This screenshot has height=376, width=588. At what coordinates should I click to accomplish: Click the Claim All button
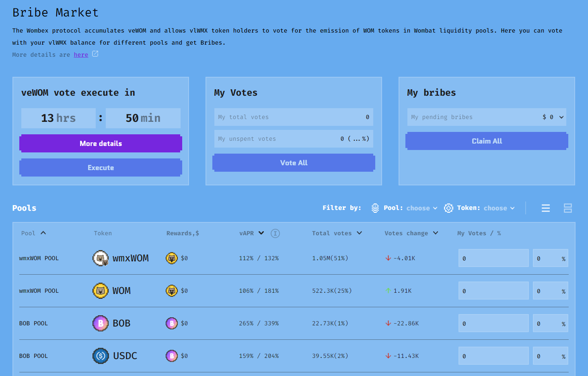click(487, 141)
